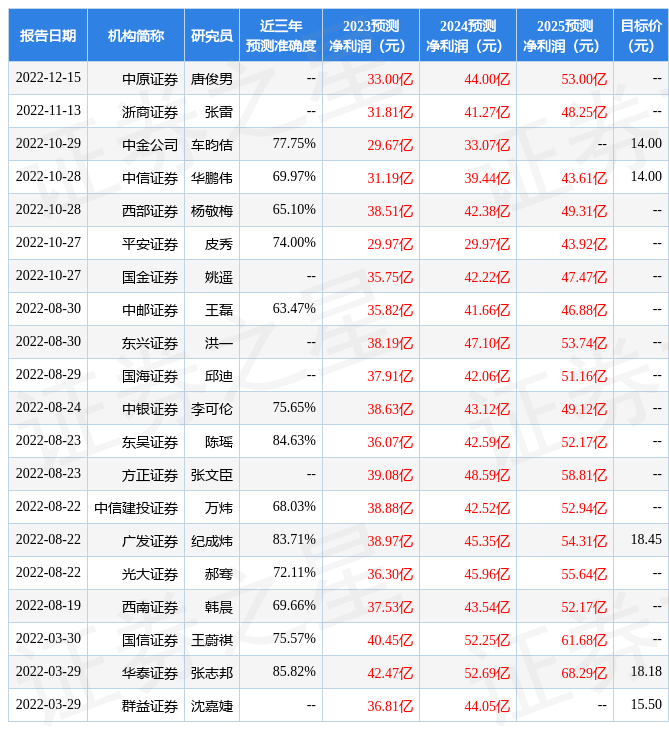Click the date cell 2022-08-19

point(48,606)
